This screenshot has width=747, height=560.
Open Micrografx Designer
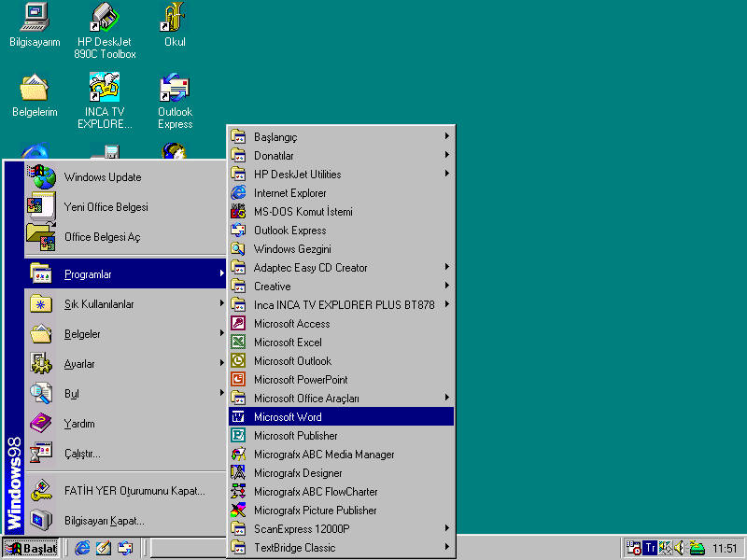[341, 473]
